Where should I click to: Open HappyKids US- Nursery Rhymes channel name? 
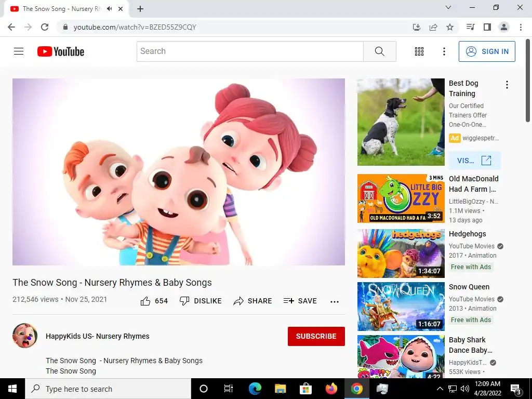pyautogui.click(x=98, y=336)
